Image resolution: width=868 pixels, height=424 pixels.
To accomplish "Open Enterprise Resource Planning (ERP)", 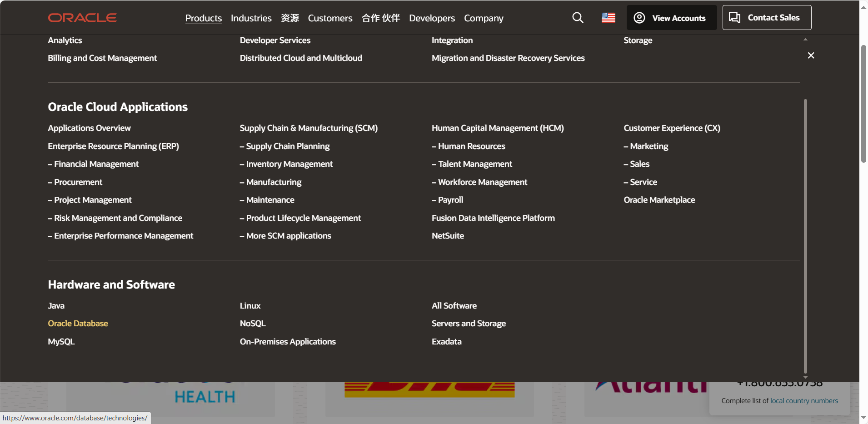I will (114, 146).
